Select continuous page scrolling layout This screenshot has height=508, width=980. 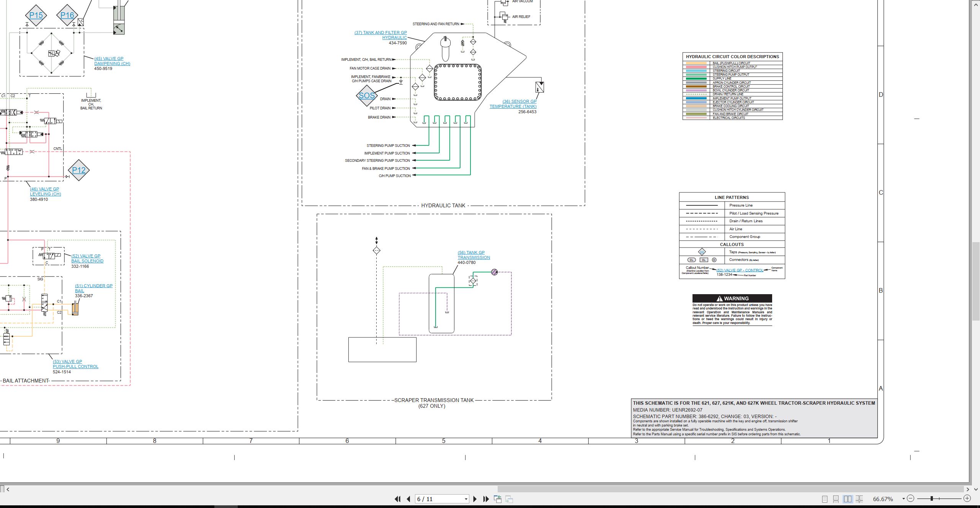(836, 499)
